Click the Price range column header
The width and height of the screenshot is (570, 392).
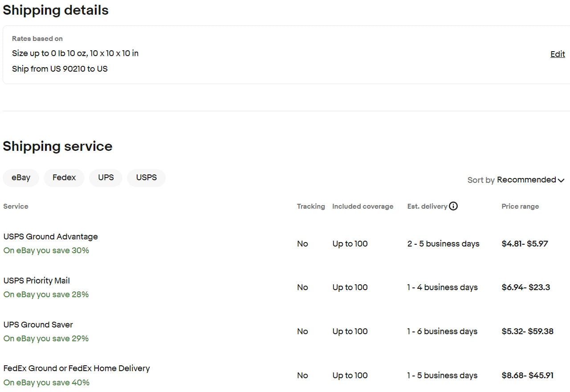pyautogui.click(x=520, y=206)
